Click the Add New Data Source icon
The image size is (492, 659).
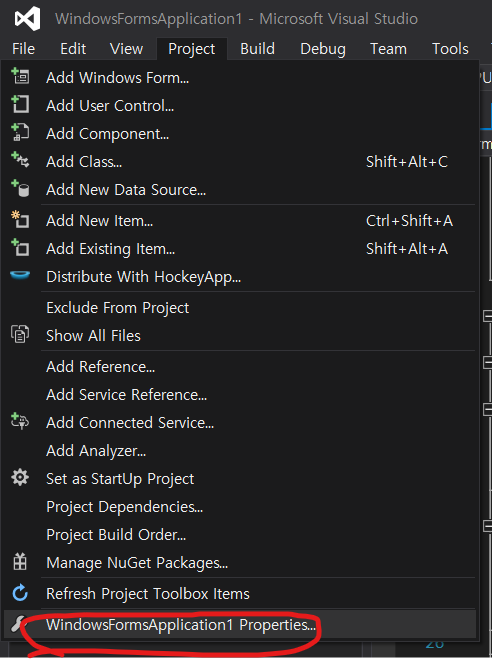tap(20, 189)
